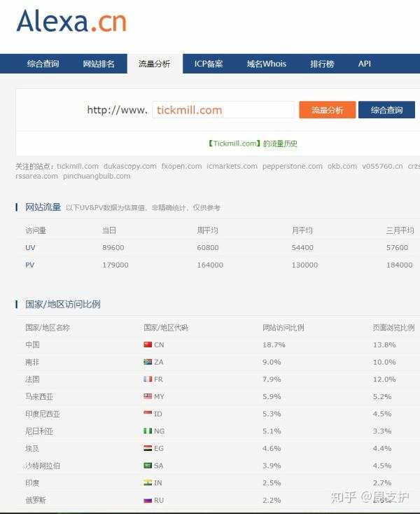Click the 周平均 column header

point(207,230)
